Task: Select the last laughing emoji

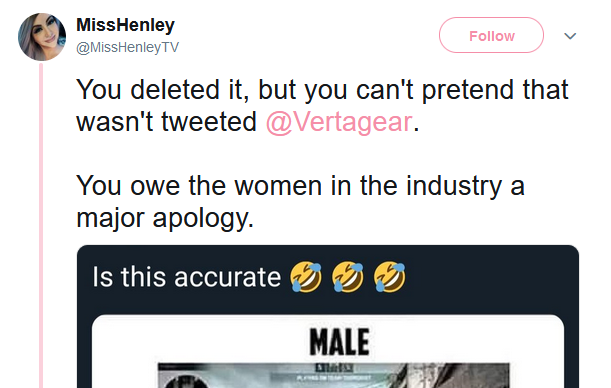Action: 389,277
